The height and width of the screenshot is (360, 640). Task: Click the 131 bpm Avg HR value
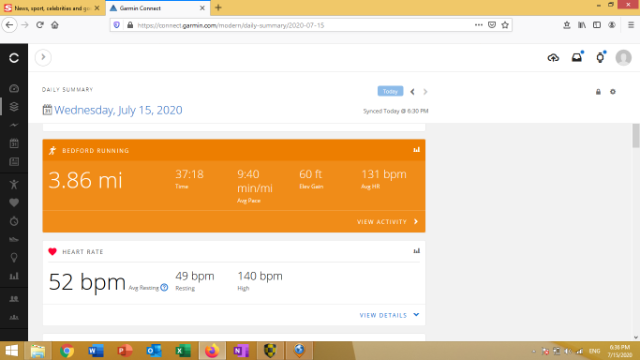(384, 174)
